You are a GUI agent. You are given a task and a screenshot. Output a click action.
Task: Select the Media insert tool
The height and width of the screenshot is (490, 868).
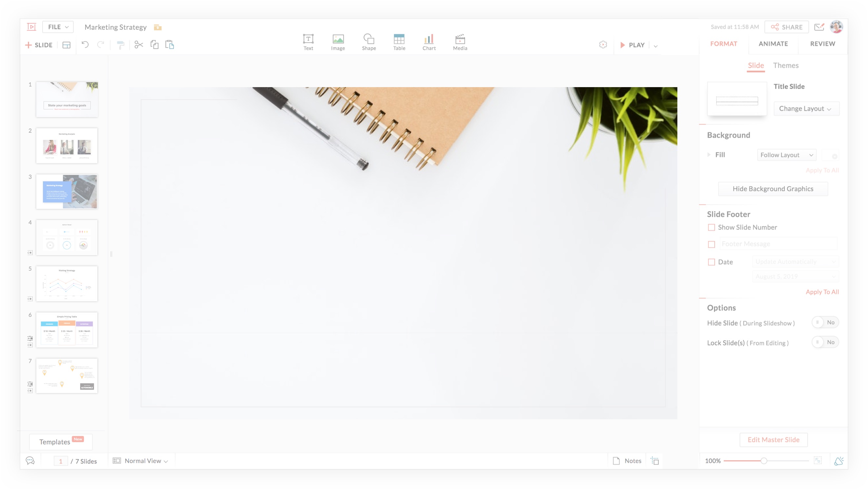(460, 42)
